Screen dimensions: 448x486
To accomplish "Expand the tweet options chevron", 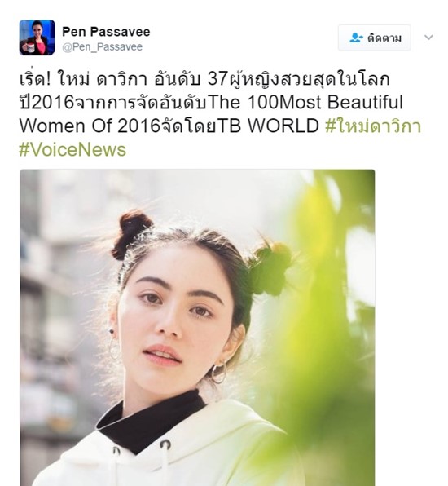I will (428, 38).
